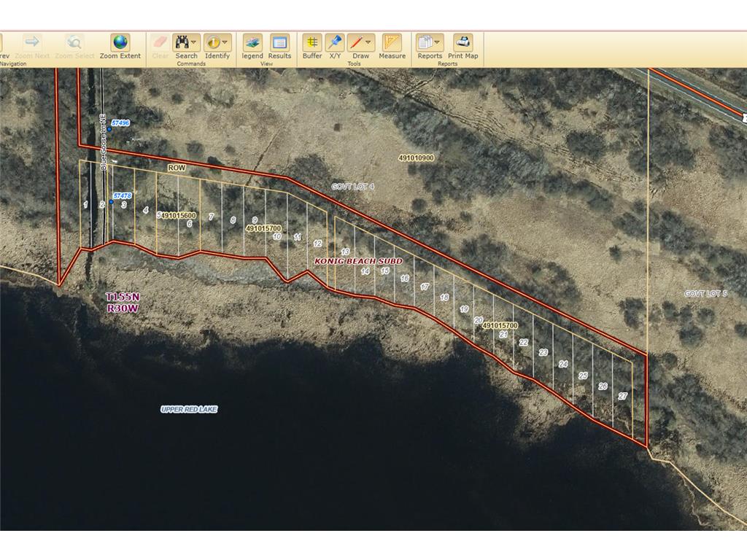
Task: Activate the Identify tool
Action: pos(213,43)
